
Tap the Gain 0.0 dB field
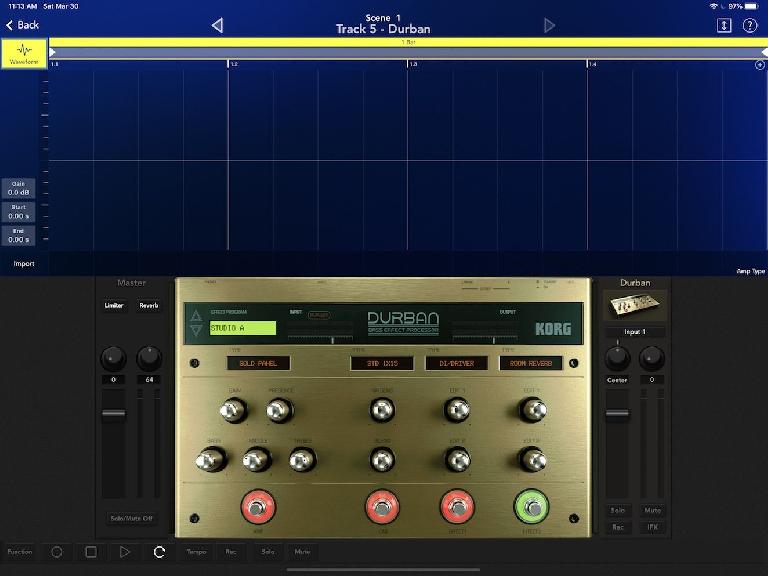pyautogui.click(x=19, y=189)
